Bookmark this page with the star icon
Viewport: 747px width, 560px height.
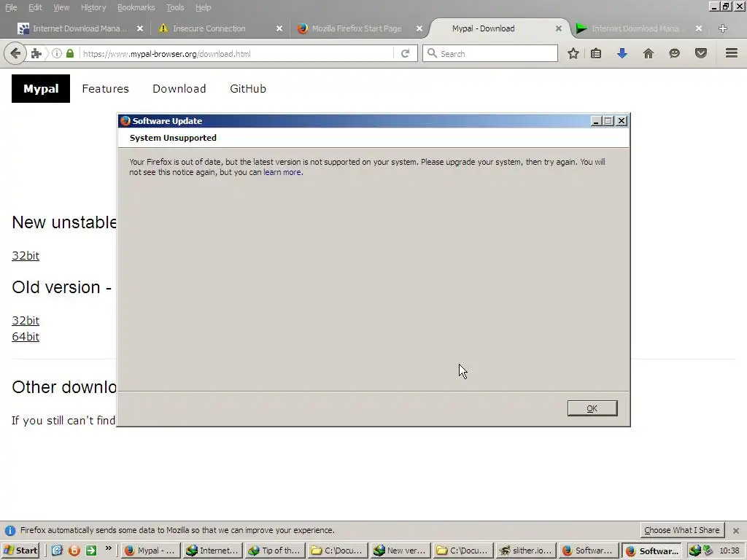coord(573,53)
